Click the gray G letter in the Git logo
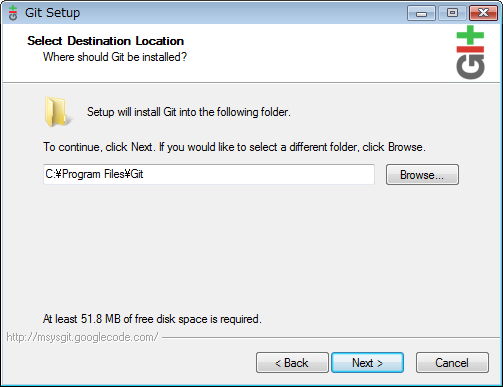Viewport: 503px width, 387px height. [x=470, y=67]
